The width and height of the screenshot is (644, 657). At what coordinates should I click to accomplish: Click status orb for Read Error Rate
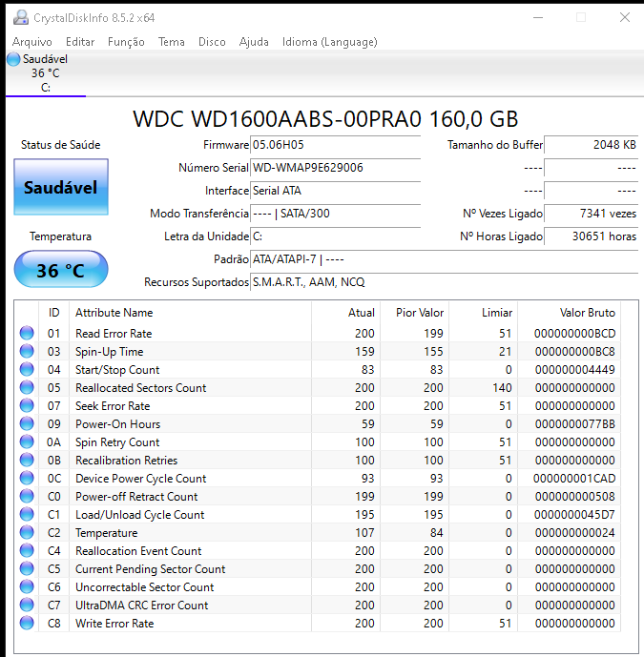[27, 333]
